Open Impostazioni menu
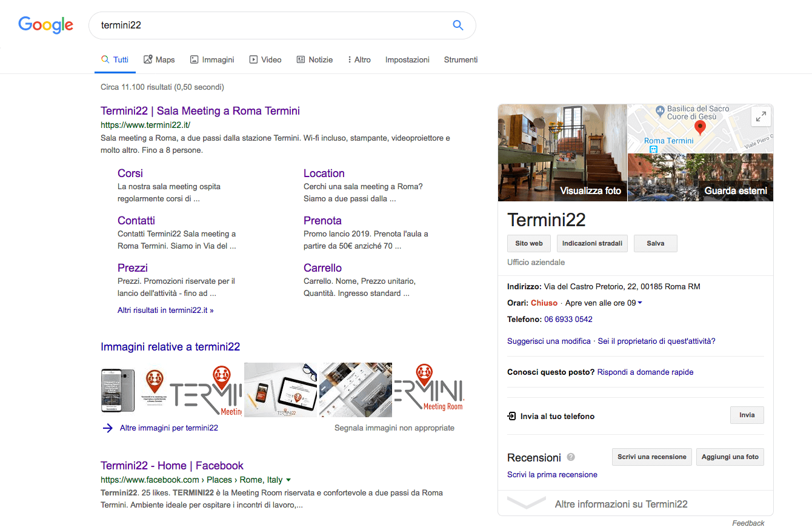 pos(407,59)
